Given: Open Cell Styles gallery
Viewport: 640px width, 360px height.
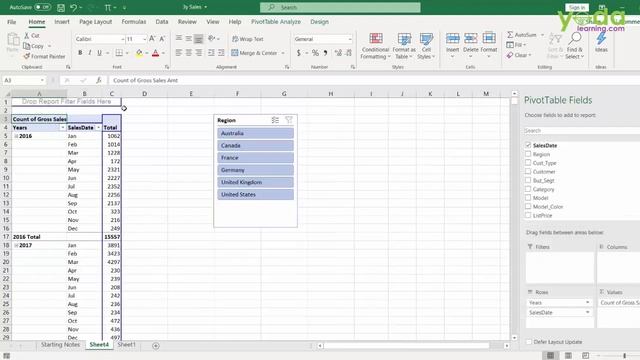Looking at the screenshot, I should (x=426, y=46).
